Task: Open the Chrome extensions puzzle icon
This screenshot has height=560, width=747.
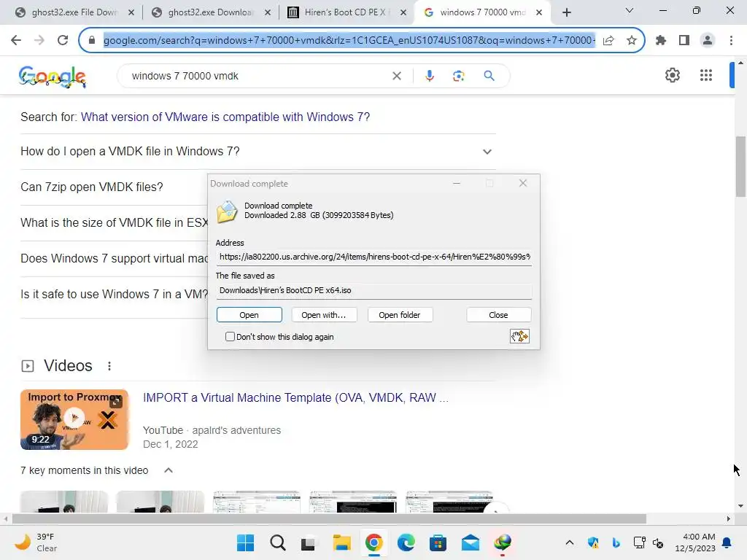Action: pos(661,41)
